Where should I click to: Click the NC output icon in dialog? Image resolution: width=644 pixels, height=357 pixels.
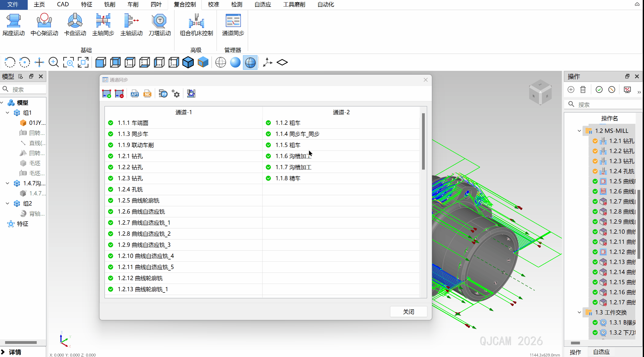147,94
